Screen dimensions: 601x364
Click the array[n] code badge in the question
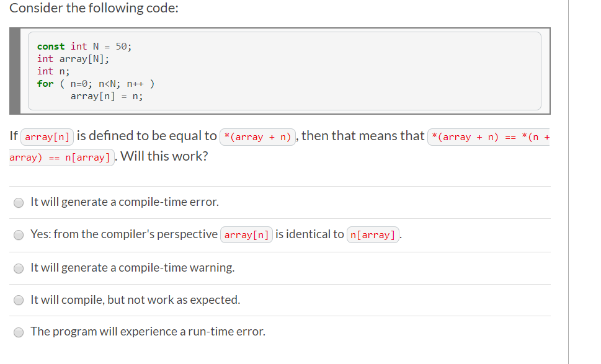(47, 136)
